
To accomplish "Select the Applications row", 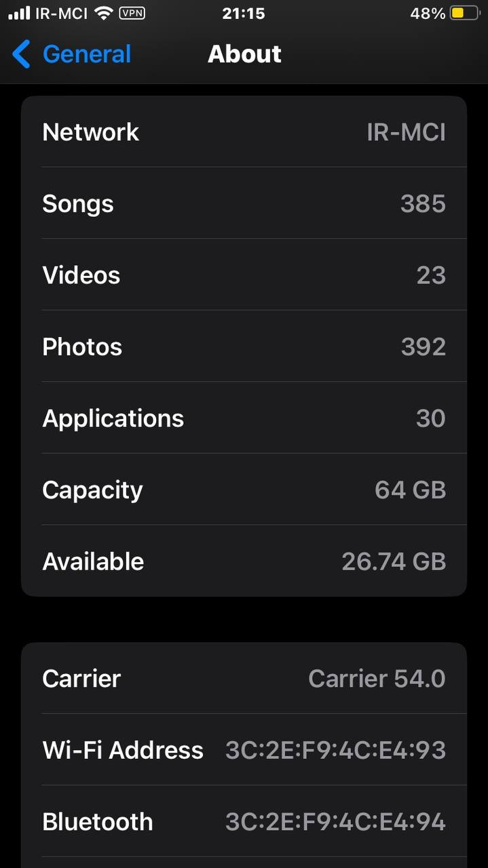I will coord(244,418).
